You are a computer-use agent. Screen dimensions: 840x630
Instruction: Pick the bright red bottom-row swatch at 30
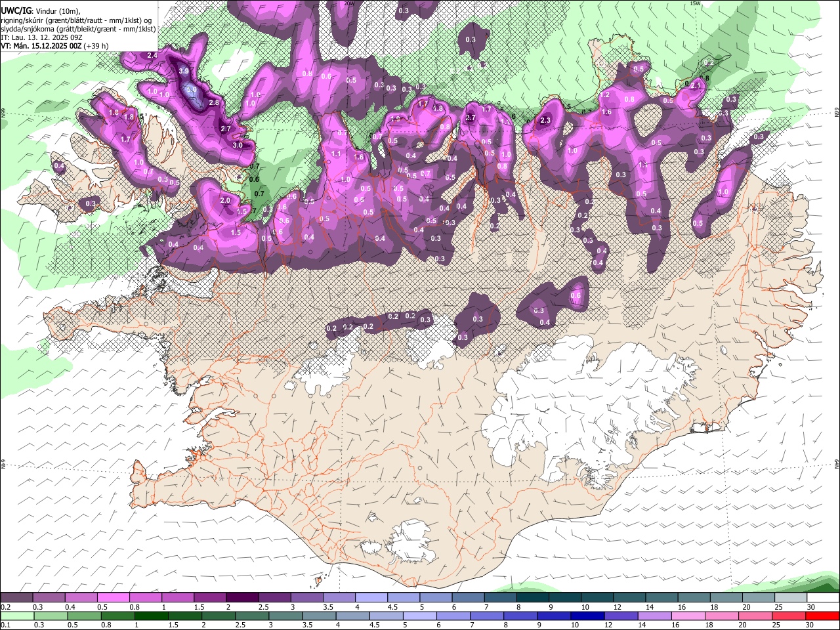tap(823, 616)
